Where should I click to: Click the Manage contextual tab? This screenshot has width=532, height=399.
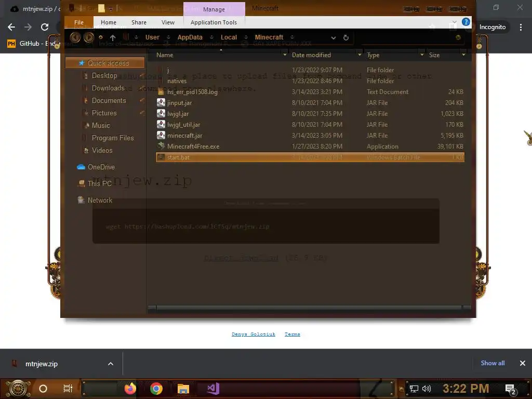coord(214,9)
